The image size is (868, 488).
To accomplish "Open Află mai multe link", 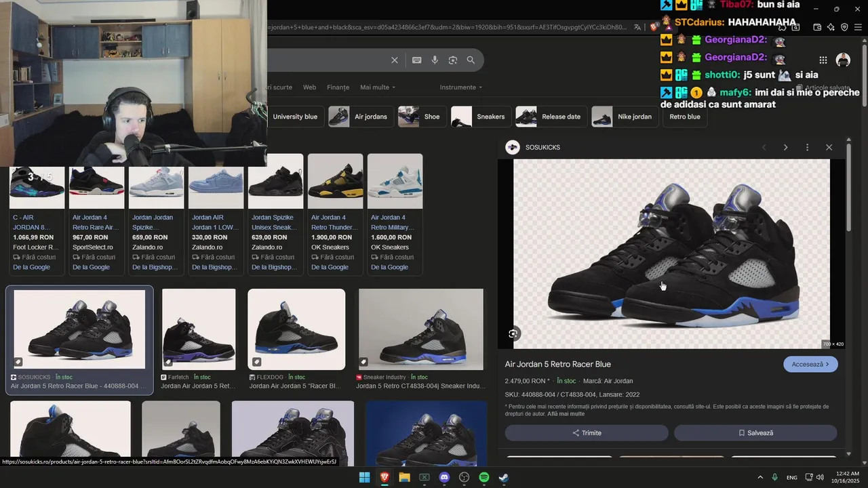I will 566,413.
